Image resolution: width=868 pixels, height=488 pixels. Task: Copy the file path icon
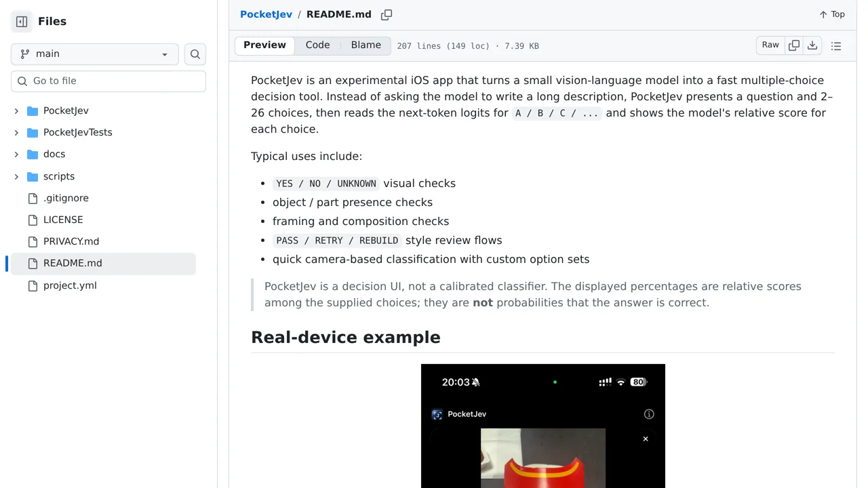[x=387, y=14]
